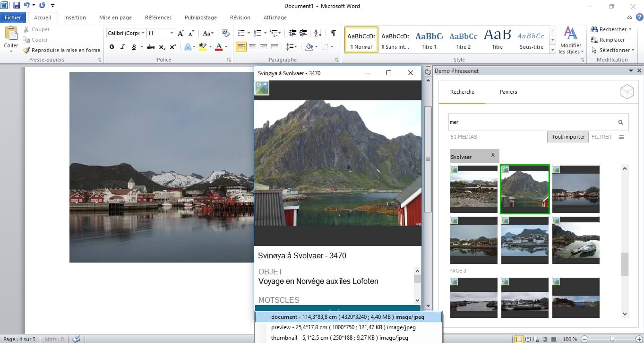
Task: Choose the preview 1000*750 format entry
Action: pyautogui.click(x=349, y=327)
